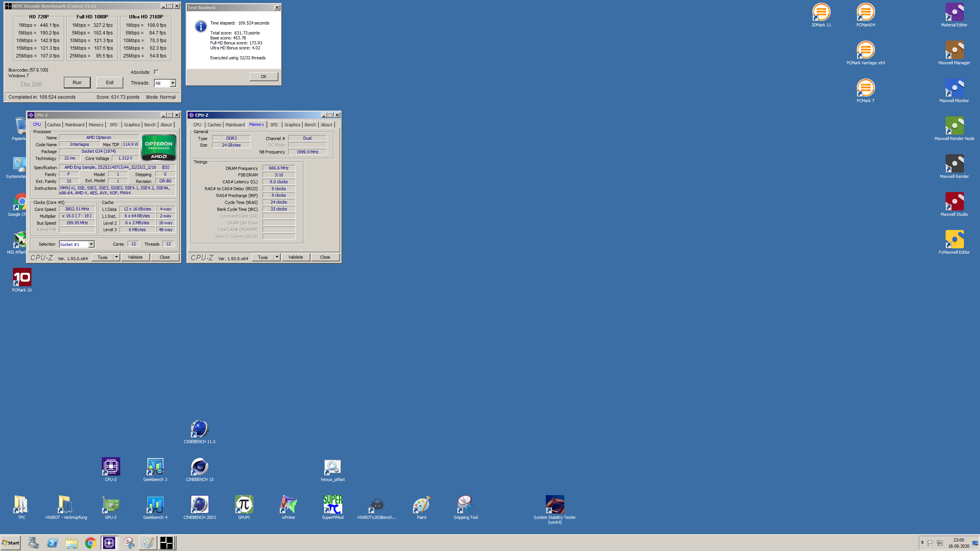Launch Maxwell Manager shortcut
980x551 pixels.
[954, 53]
